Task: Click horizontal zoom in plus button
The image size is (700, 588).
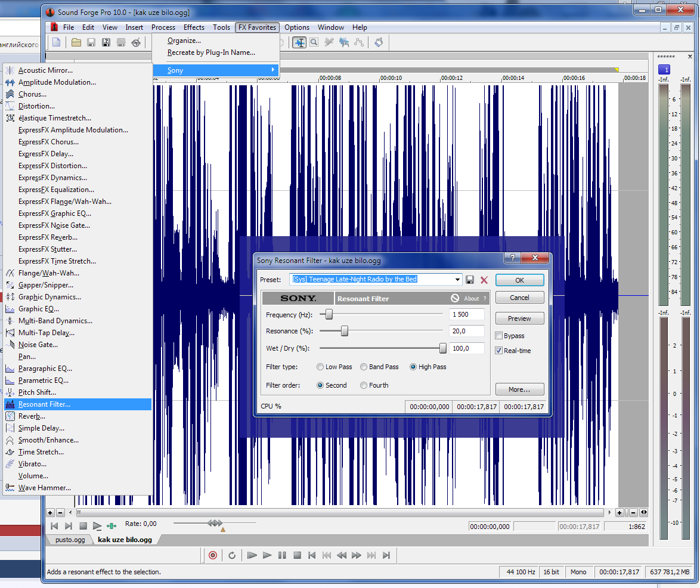Action: point(619,512)
